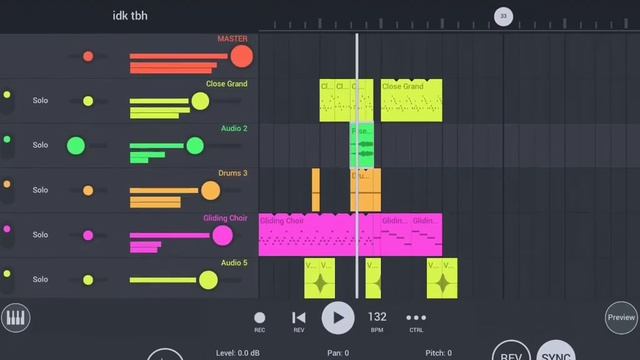Viewport: 640px width, 360px height.
Task: Click the Audio 5 volume slider handle
Action: click(208, 280)
